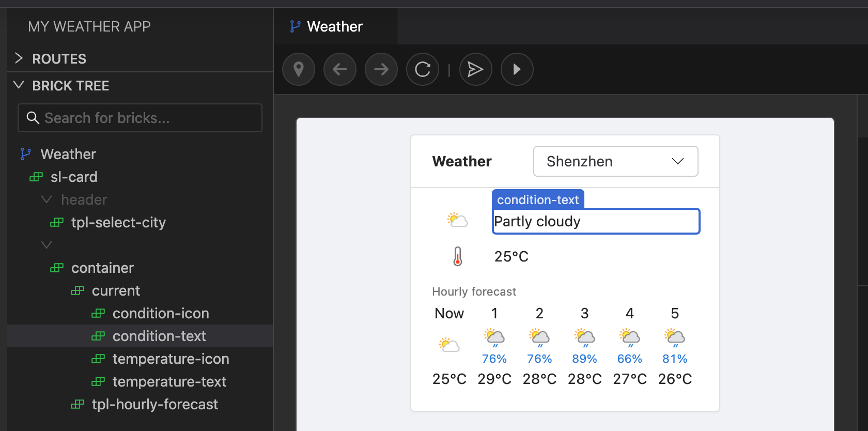Select tpl-select-city in brick tree
Screen dimensions: 868x431
[x=118, y=222]
